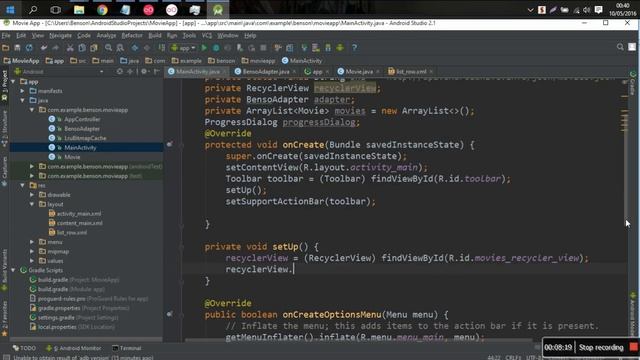Image resolution: width=640 pixels, height=360 pixels.
Task: Expand the values folder
Action: 32,261
